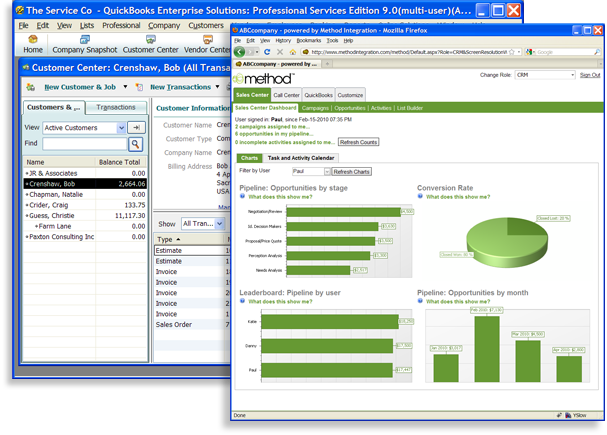Click the arrow button next to View dropdown
Image resolution: width=607 pixels, height=435 pixels.
click(x=136, y=127)
